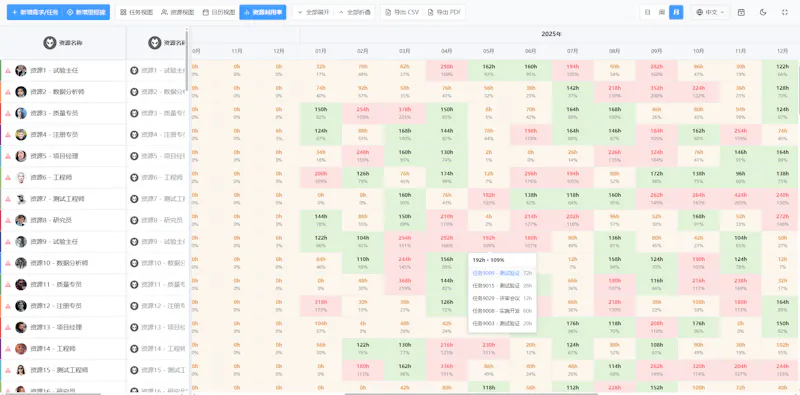
Task: Open the 中文 language dropdown
Action: click(x=710, y=12)
